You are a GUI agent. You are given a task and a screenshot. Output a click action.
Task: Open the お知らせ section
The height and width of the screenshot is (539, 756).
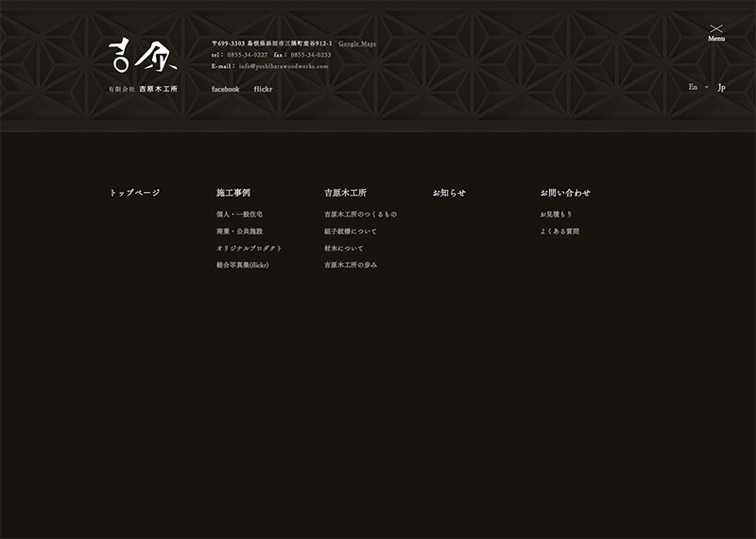(449, 193)
